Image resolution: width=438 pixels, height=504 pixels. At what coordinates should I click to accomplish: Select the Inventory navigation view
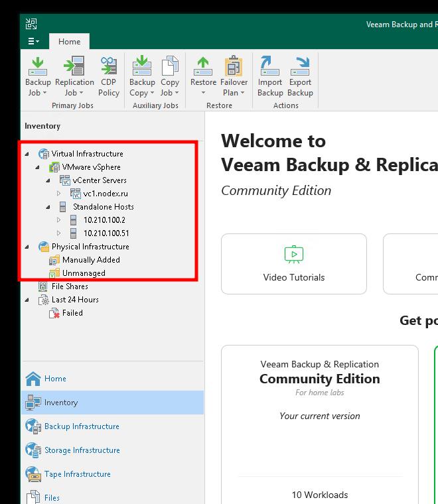[x=113, y=403]
